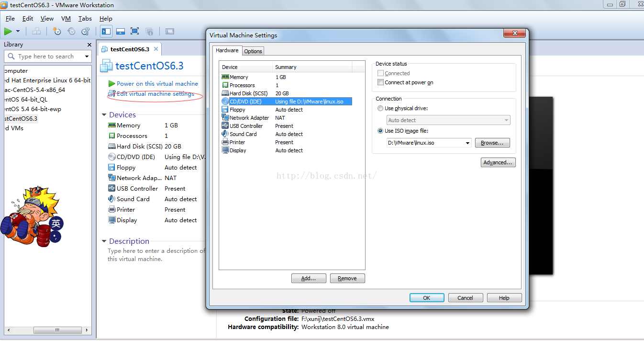
Task: Collapse the Description section in main window
Action: (104, 241)
